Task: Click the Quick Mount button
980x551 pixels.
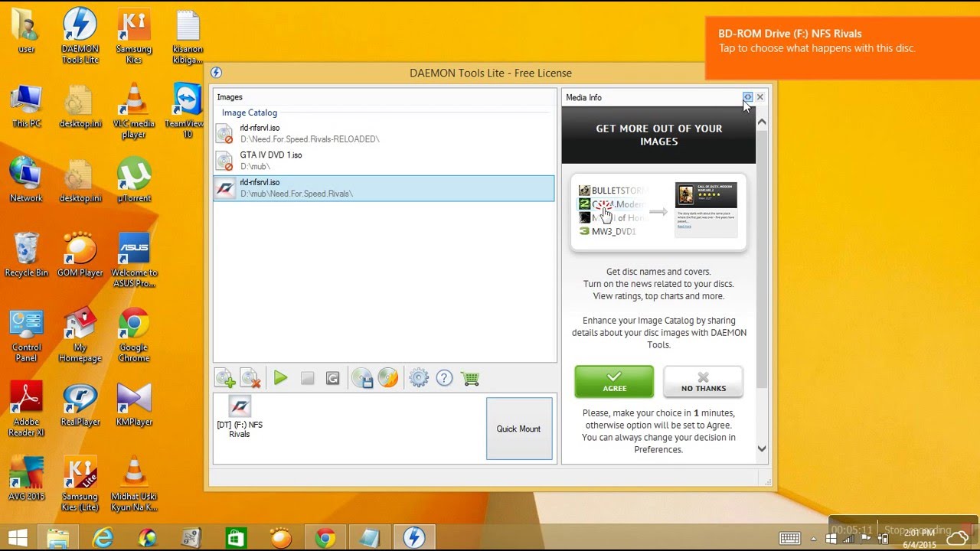Action: [x=519, y=429]
